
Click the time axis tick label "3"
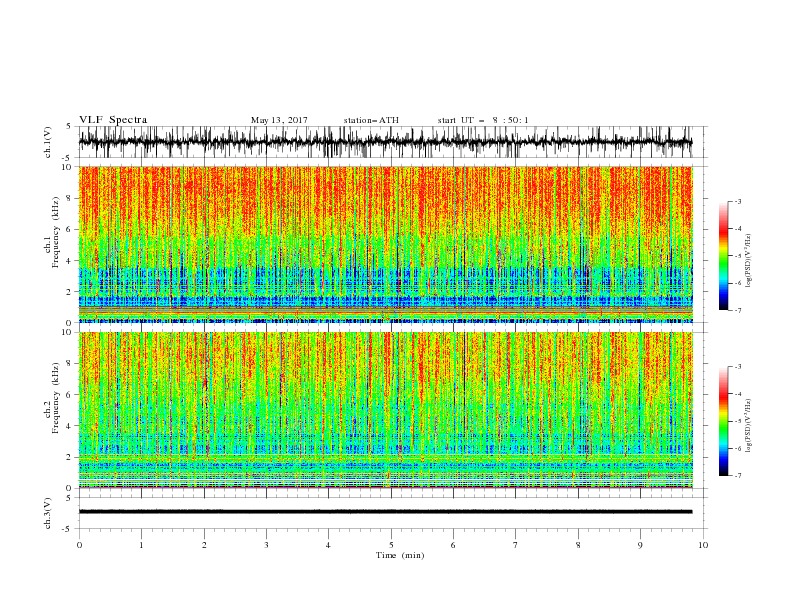pyautogui.click(x=266, y=545)
